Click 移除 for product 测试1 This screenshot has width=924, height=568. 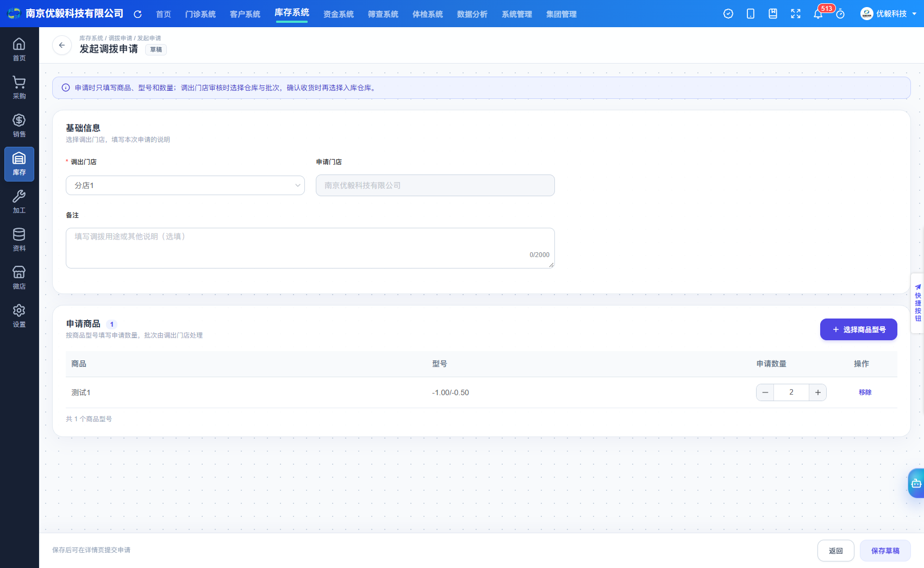pyautogui.click(x=865, y=392)
